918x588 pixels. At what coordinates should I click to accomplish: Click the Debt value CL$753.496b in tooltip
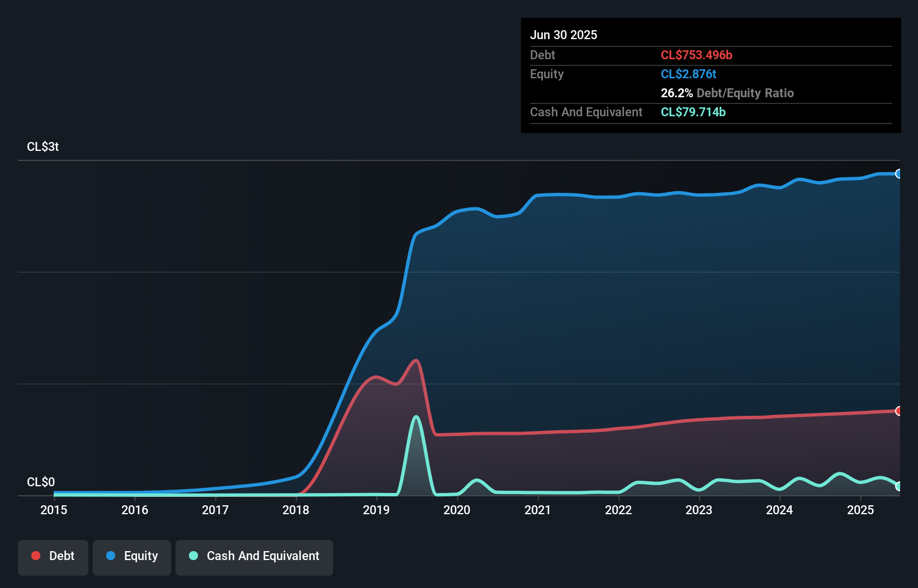(697, 55)
